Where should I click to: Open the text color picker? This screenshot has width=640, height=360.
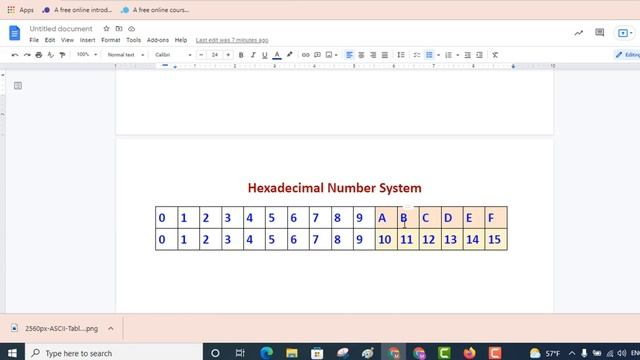[x=277, y=55]
